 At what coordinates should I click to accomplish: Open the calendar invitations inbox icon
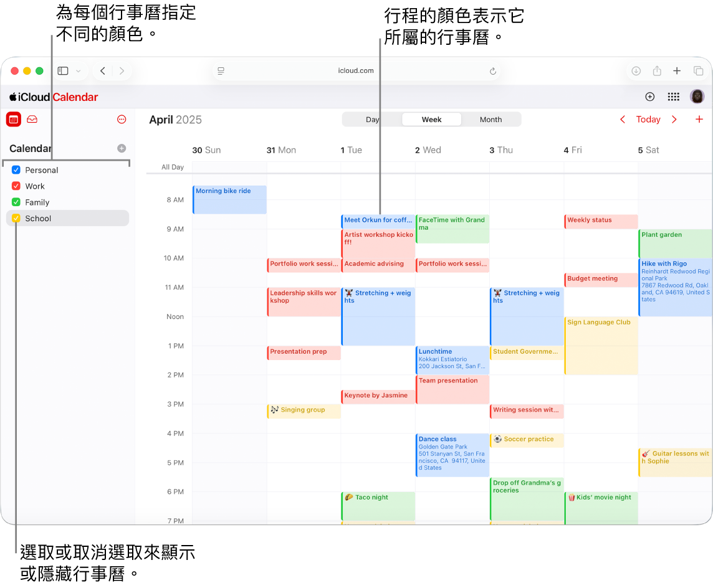(x=32, y=119)
